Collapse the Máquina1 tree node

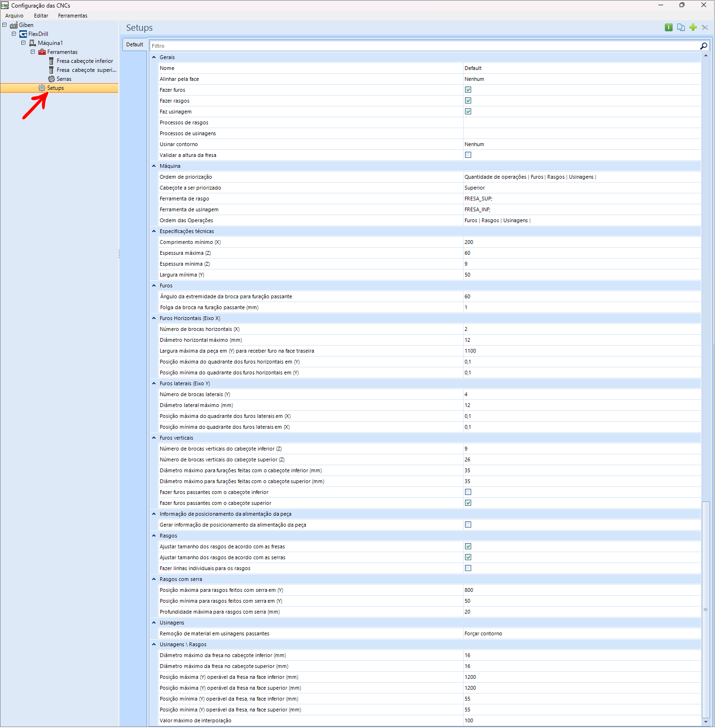point(23,43)
